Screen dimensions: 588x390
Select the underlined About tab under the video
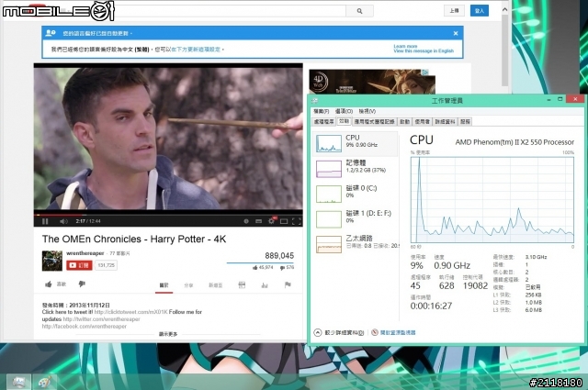[164, 285]
